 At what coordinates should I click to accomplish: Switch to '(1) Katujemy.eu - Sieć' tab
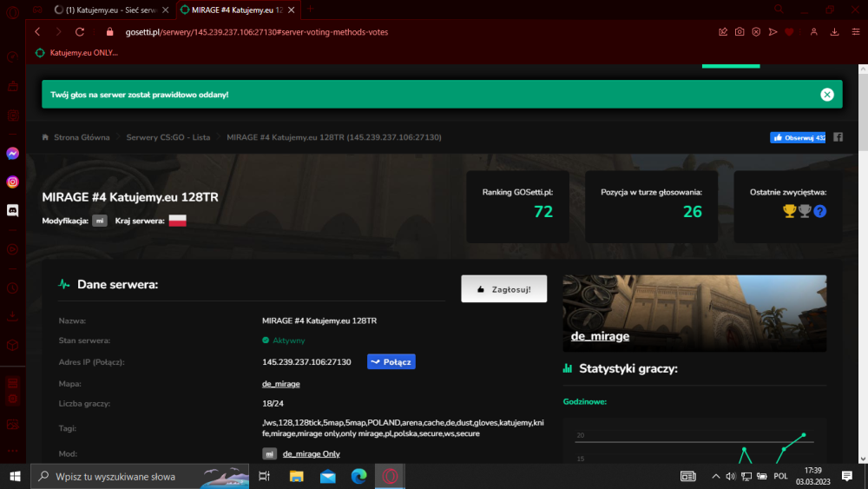(x=106, y=10)
